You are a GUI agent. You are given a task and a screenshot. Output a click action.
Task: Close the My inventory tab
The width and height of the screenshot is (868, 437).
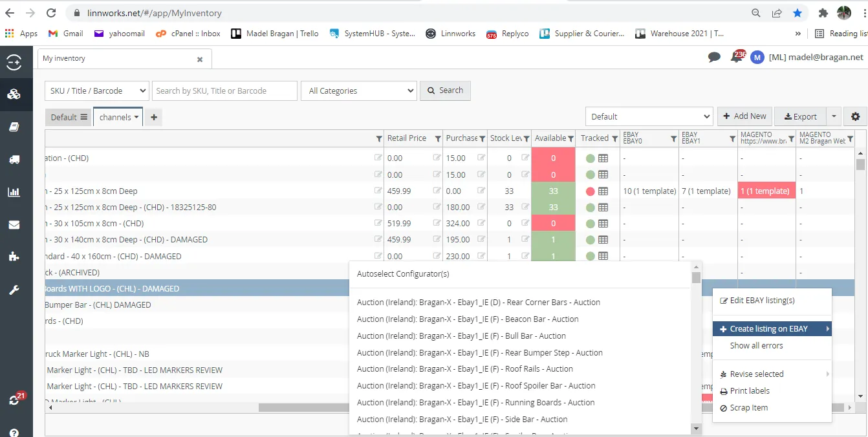coord(200,59)
